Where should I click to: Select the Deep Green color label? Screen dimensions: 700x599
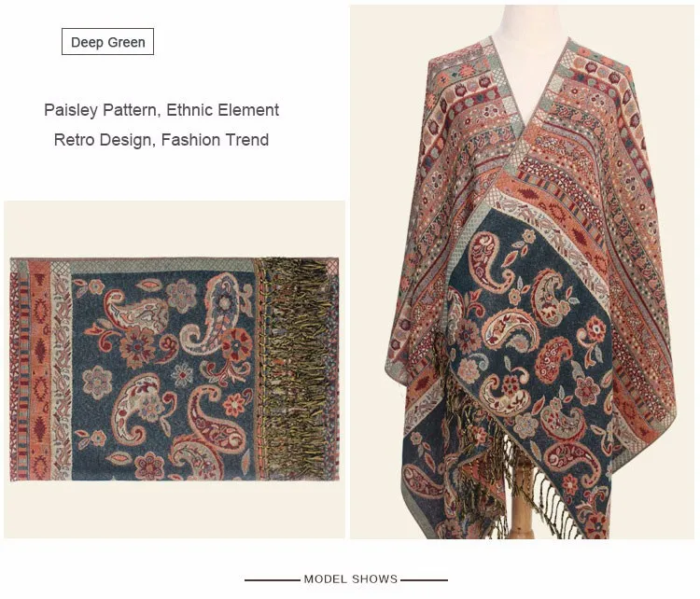click(107, 42)
